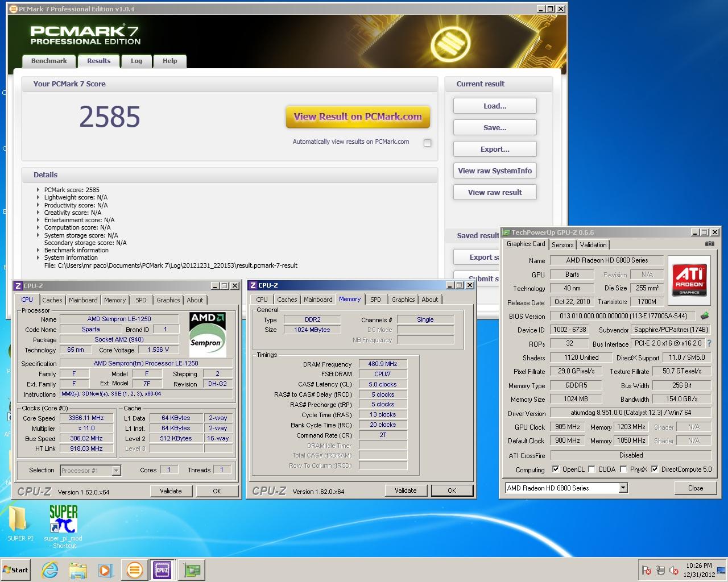Click the GPU-Z title bar icon

[x=506, y=232]
